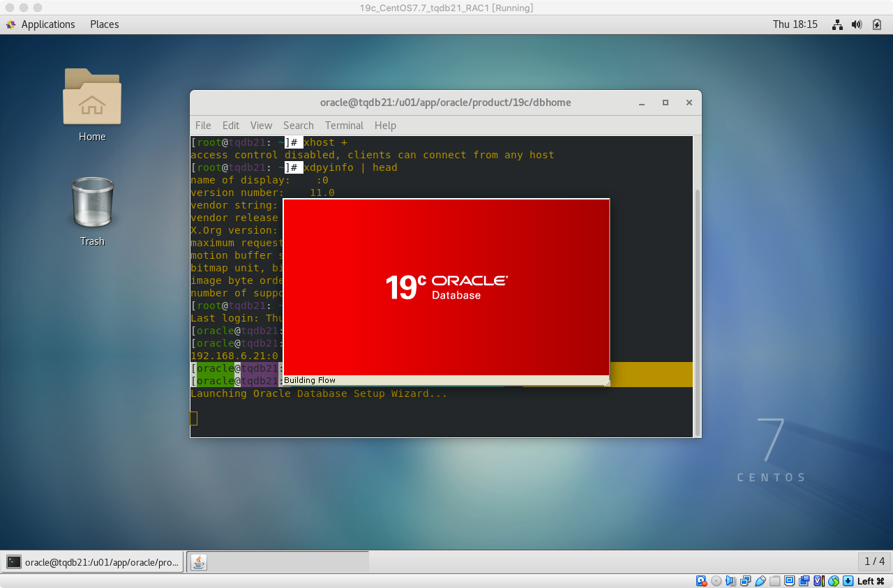
Task: Open the Help menu in terminal
Action: [x=385, y=126]
